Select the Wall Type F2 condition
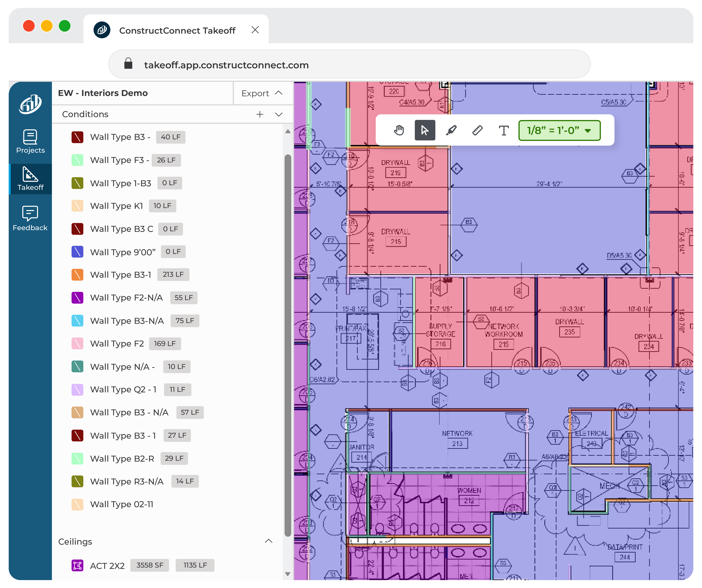702x588 pixels. 117,344
